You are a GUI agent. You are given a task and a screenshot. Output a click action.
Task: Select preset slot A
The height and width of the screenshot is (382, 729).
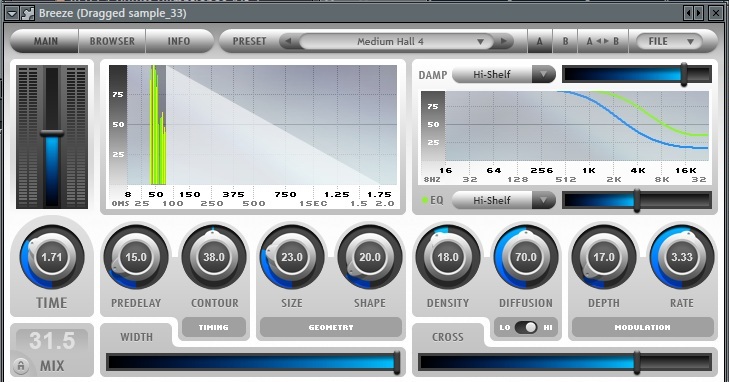[539, 41]
